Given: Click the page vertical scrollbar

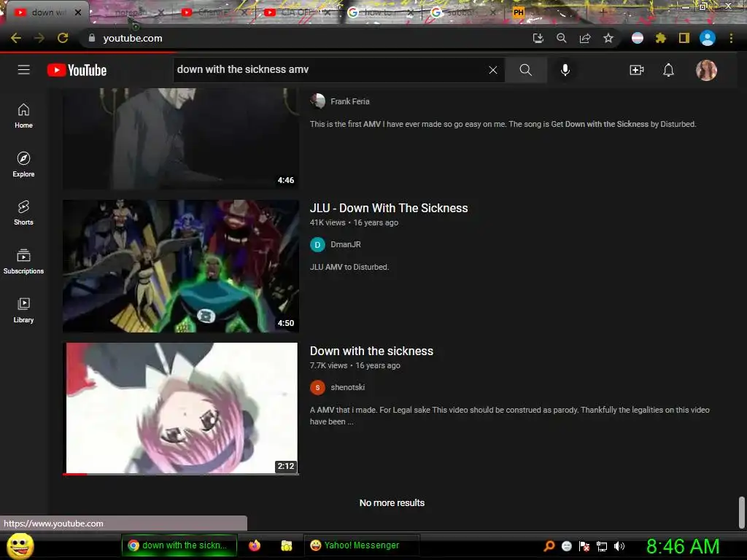Looking at the screenshot, I should [x=741, y=513].
